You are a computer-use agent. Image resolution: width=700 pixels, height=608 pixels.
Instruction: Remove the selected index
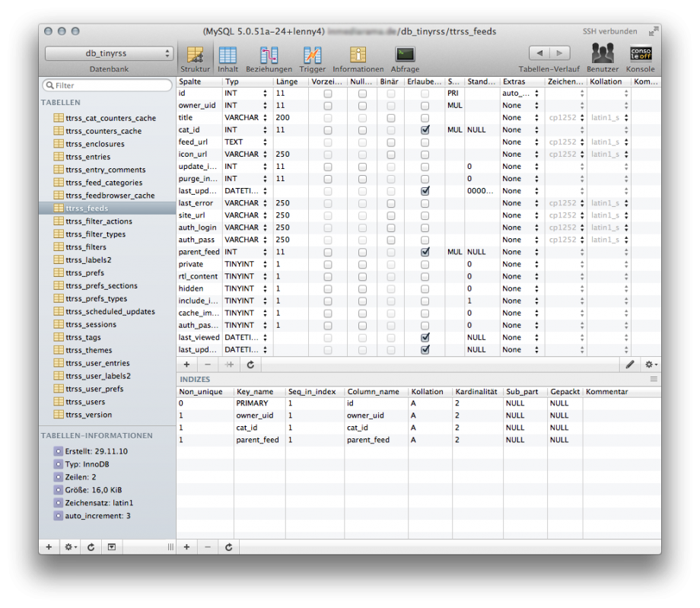(x=208, y=547)
